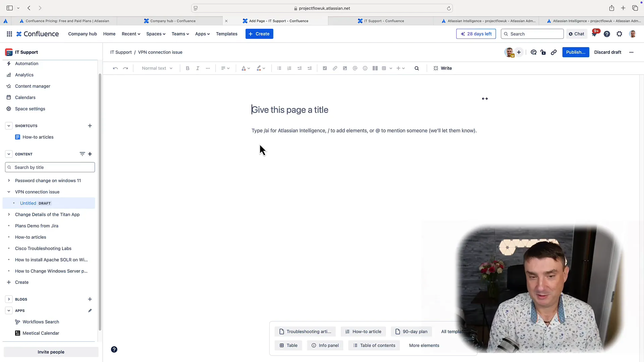Click the bulleted list icon

279,68
